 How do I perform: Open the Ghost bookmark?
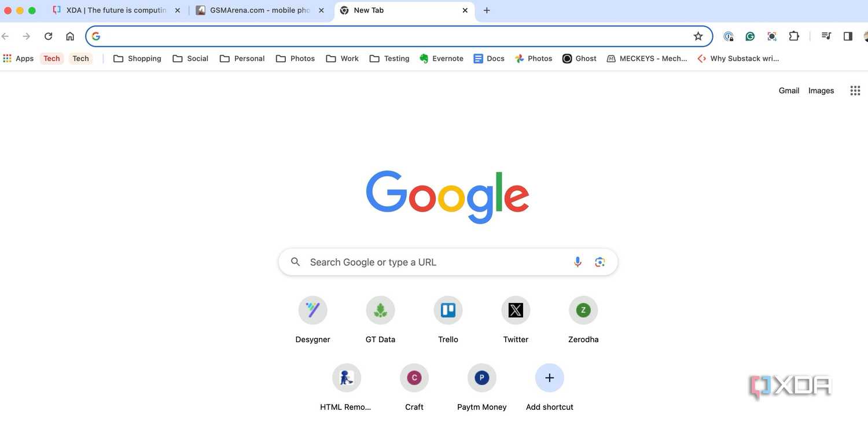579,58
